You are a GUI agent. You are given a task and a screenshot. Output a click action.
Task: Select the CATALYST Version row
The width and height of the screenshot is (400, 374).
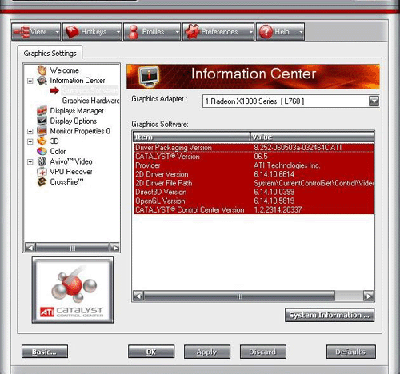(254, 156)
